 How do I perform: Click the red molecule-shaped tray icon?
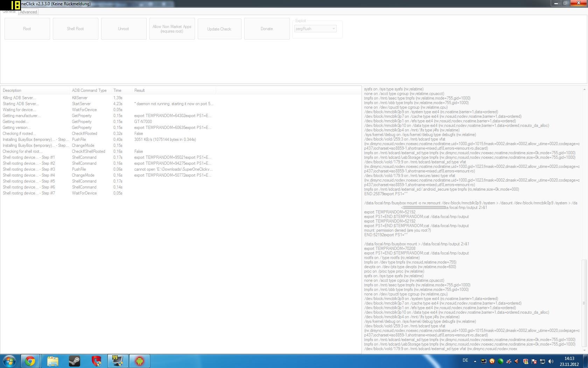(509, 361)
